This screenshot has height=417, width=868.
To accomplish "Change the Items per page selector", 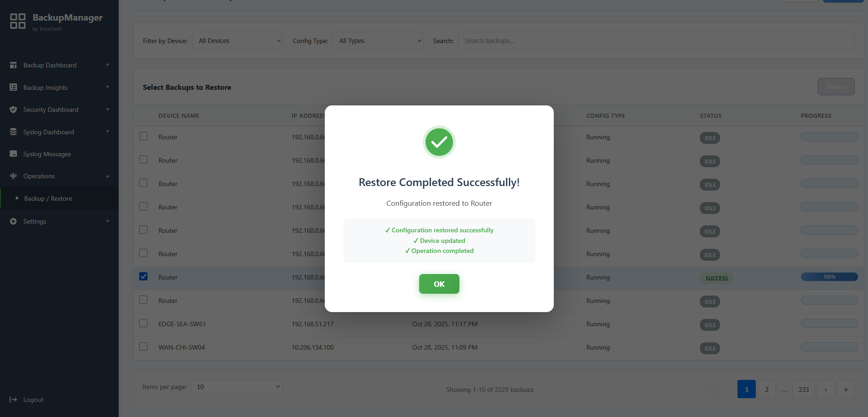I will tap(236, 386).
